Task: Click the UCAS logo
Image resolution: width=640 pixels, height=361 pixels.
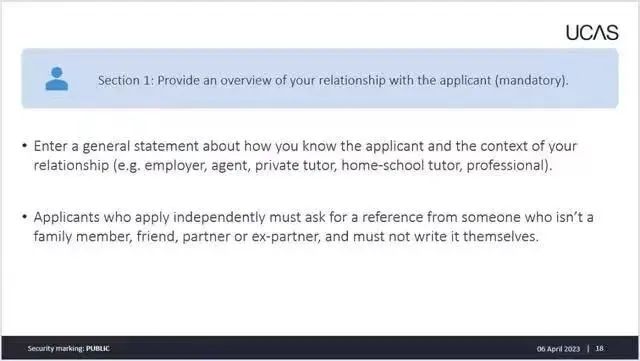Action: (x=592, y=32)
